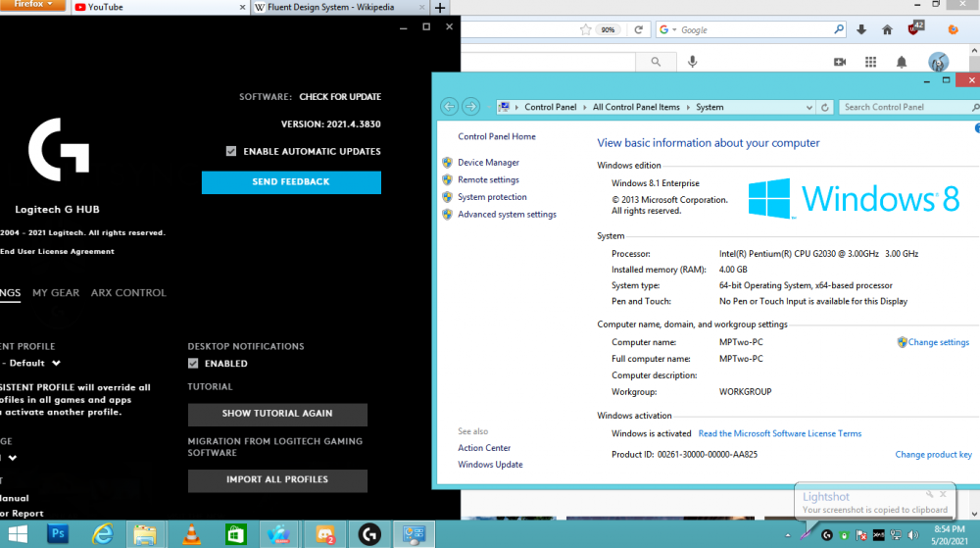Click the SEND FEEDBACK button
This screenshot has height=548, width=980.
point(291,181)
